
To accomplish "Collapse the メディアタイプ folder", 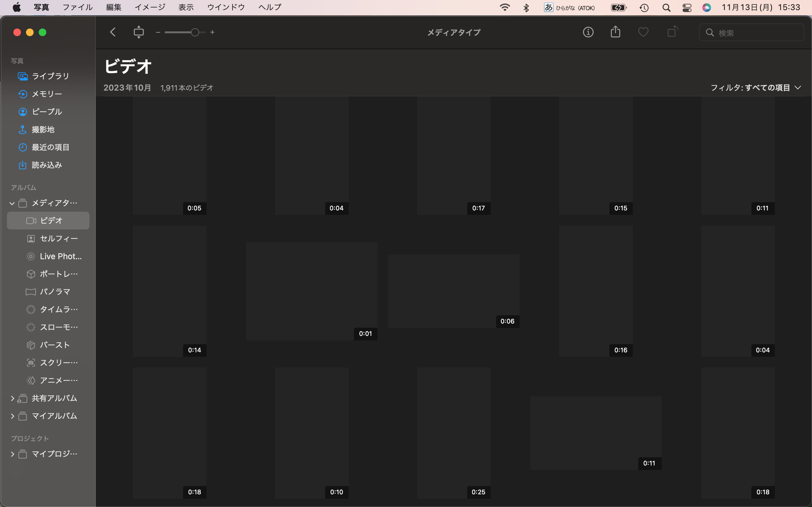I will coord(12,203).
